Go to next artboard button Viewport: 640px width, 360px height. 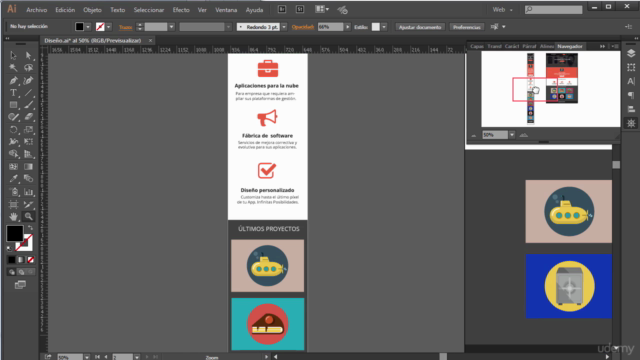(x=147, y=357)
